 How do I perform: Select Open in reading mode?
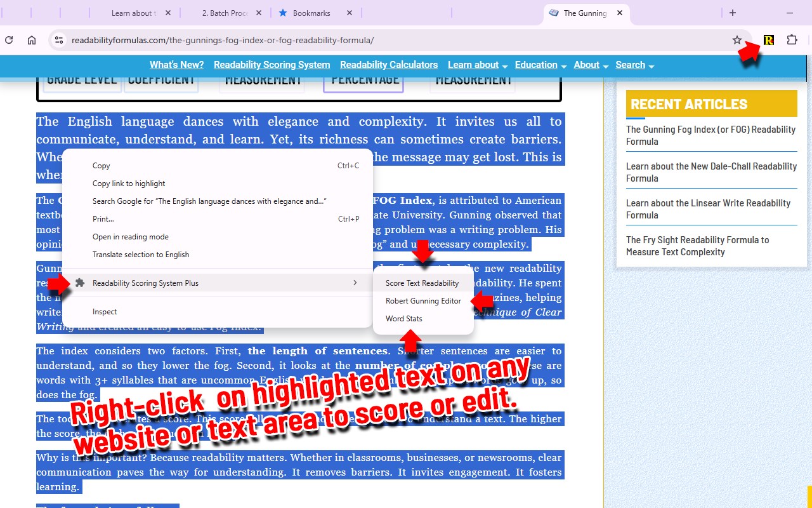(218, 237)
